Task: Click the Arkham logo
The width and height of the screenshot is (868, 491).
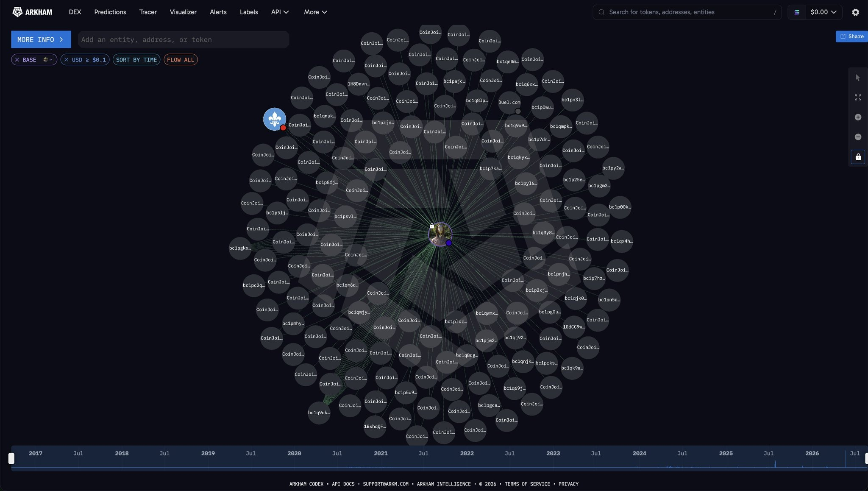Action: coord(32,12)
